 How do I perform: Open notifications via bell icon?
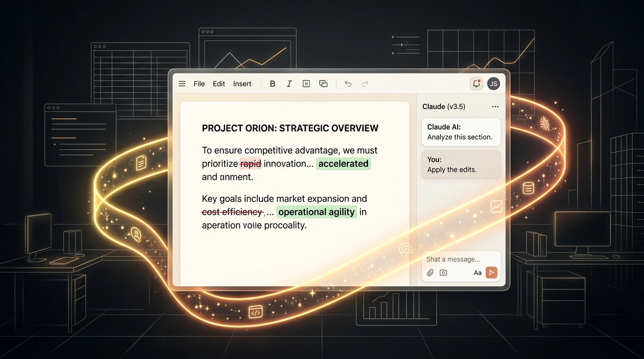[476, 84]
